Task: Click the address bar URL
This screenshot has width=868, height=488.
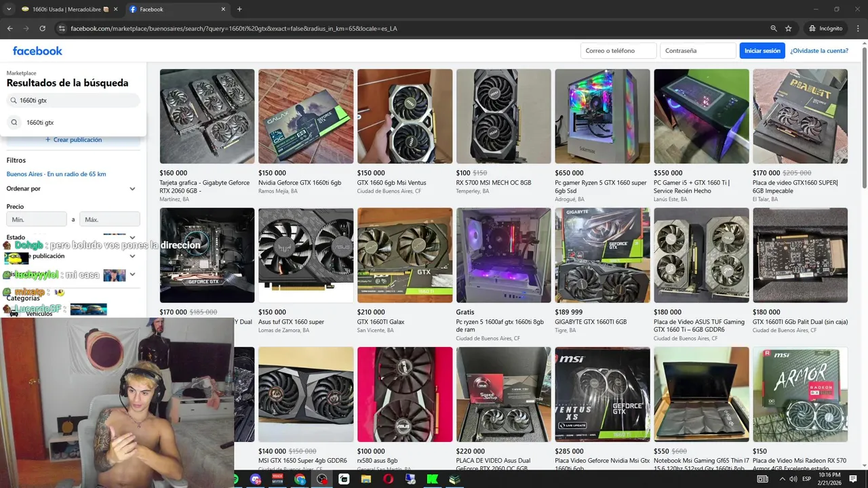Action: point(234,28)
